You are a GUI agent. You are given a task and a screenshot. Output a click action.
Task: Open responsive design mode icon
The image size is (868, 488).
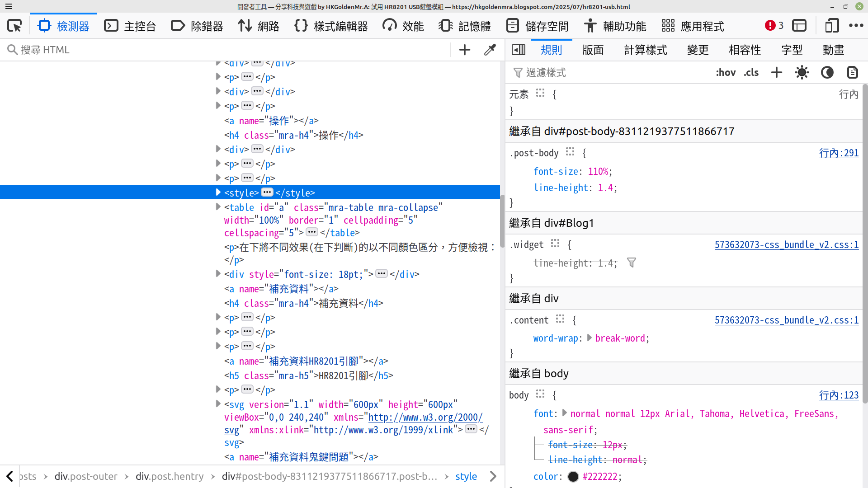(832, 26)
